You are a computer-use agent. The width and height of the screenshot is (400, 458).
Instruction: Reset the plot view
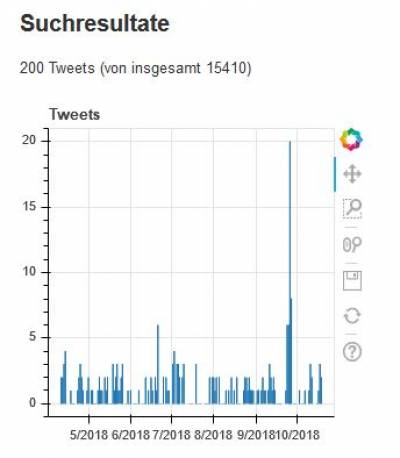[352, 315]
